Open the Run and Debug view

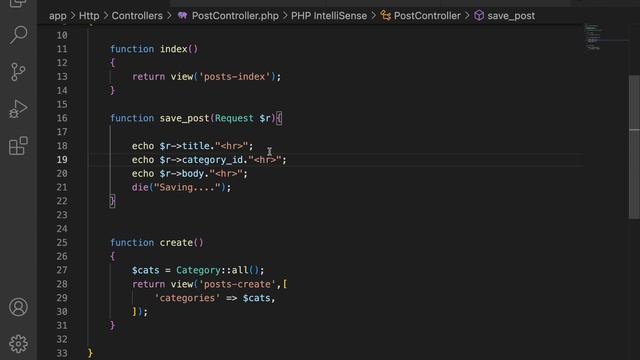tap(18, 109)
